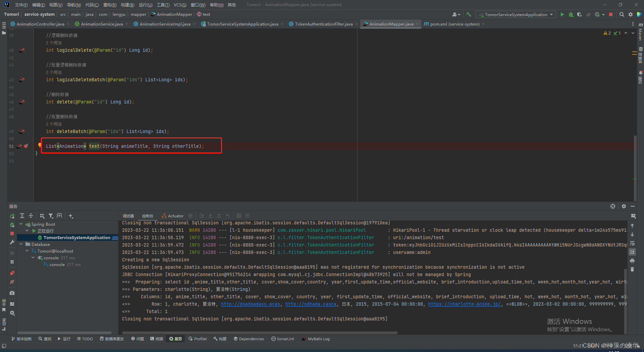Hide the Services panel with the minus icon
This screenshot has width=644, height=352.
click(633, 206)
